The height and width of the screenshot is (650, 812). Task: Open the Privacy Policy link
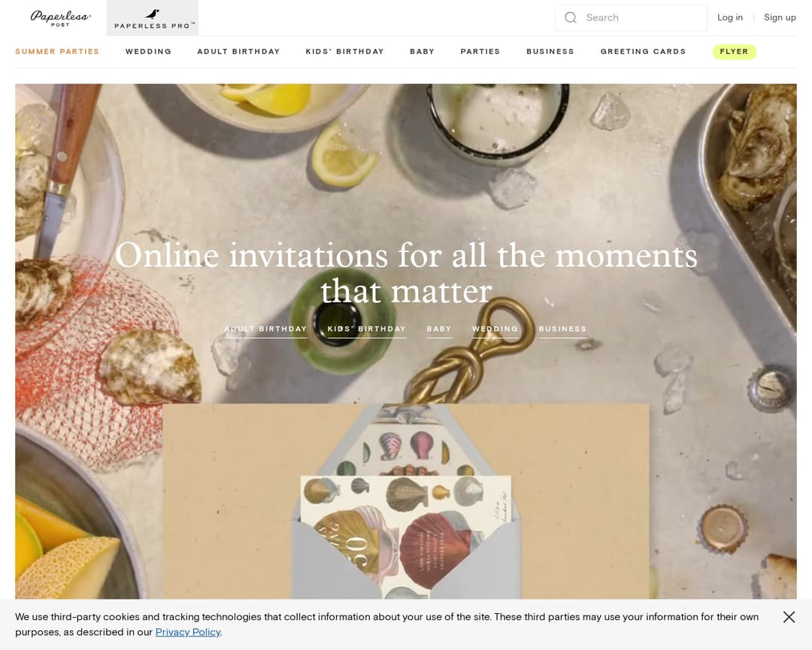tap(188, 632)
